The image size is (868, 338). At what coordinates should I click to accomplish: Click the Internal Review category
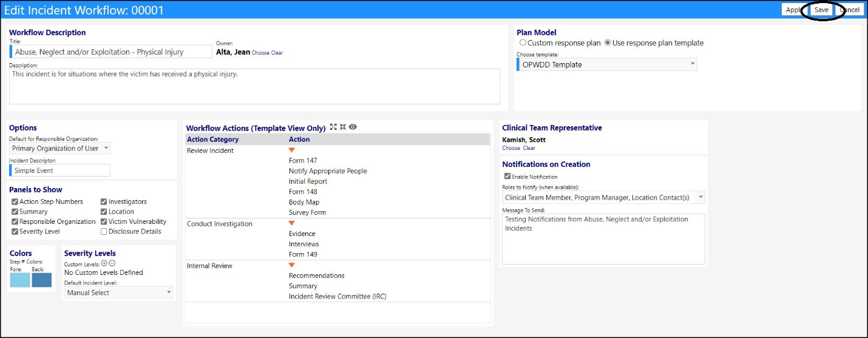tap(209, 266)
